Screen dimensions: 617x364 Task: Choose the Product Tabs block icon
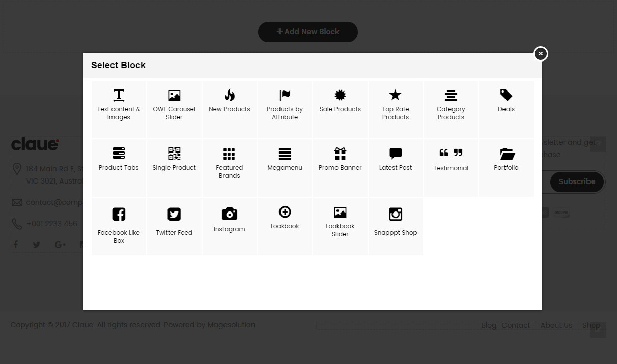pos(119,154)
